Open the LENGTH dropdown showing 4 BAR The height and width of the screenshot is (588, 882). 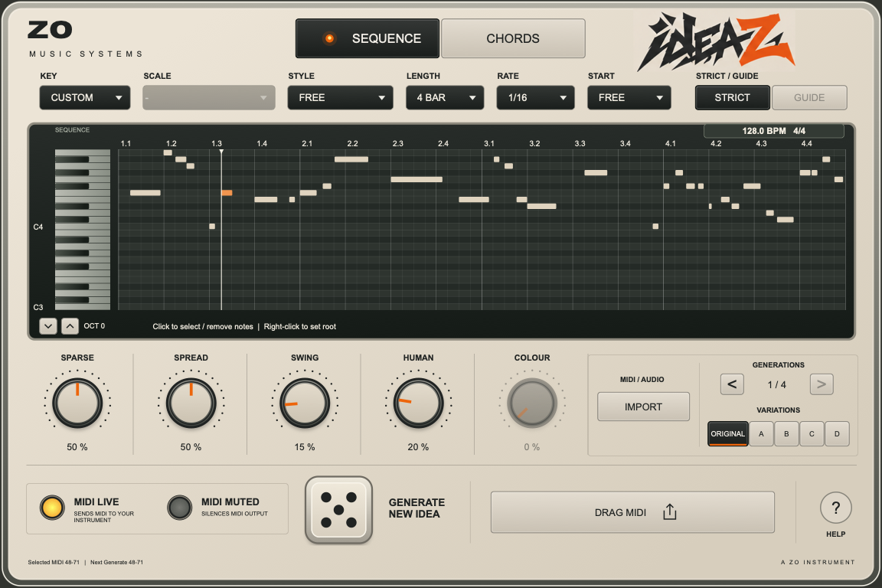point(445,97)
